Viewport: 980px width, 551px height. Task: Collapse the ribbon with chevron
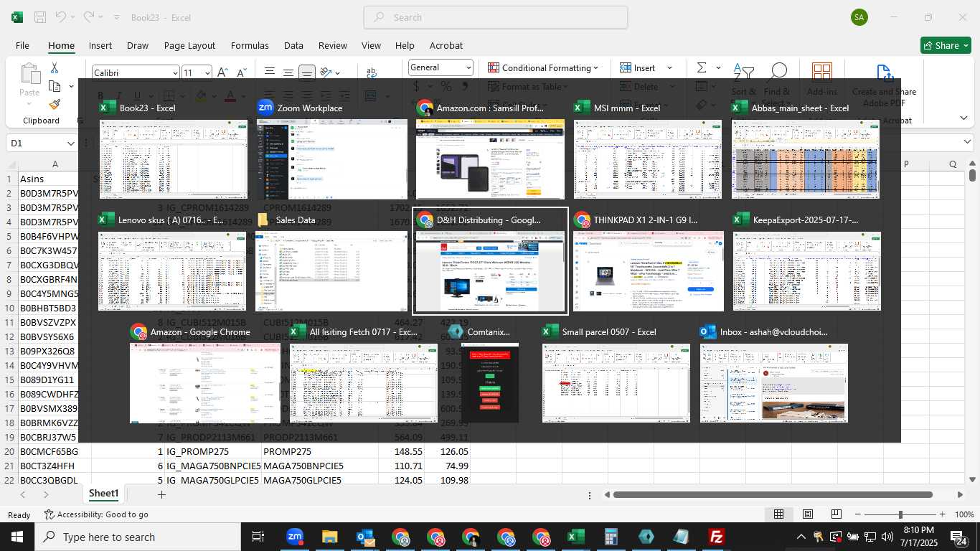[x=963, y=118]
